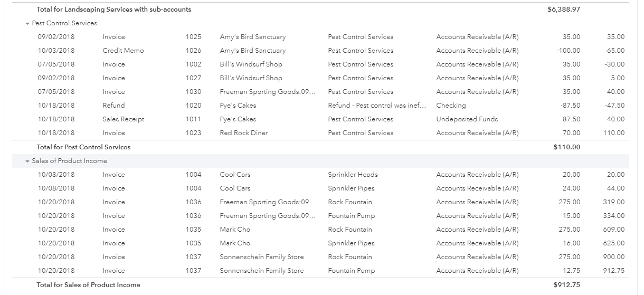This screenshot has height=295, width=644.
Task: Click the -100.00 credit memo amount
Action: 568,51
